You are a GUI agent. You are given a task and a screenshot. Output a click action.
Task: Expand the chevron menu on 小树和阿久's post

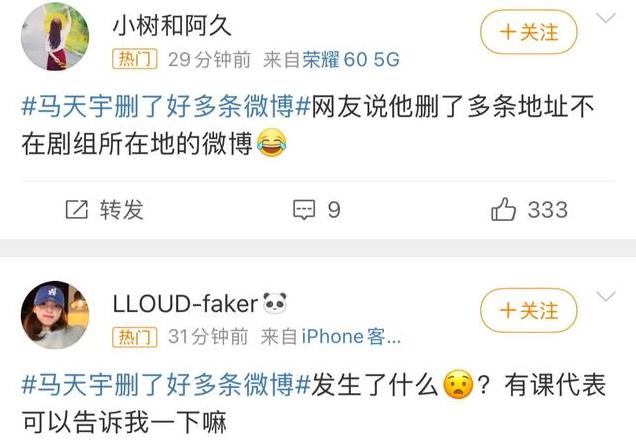[606, 18]
